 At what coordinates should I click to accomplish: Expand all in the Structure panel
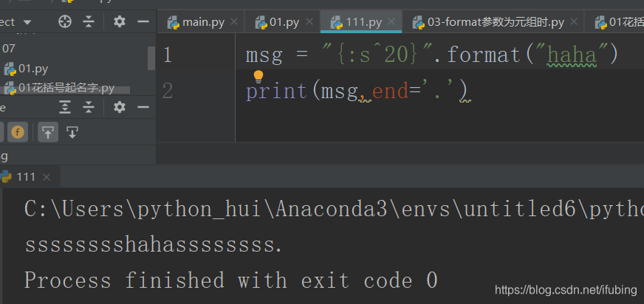(65, 108)
